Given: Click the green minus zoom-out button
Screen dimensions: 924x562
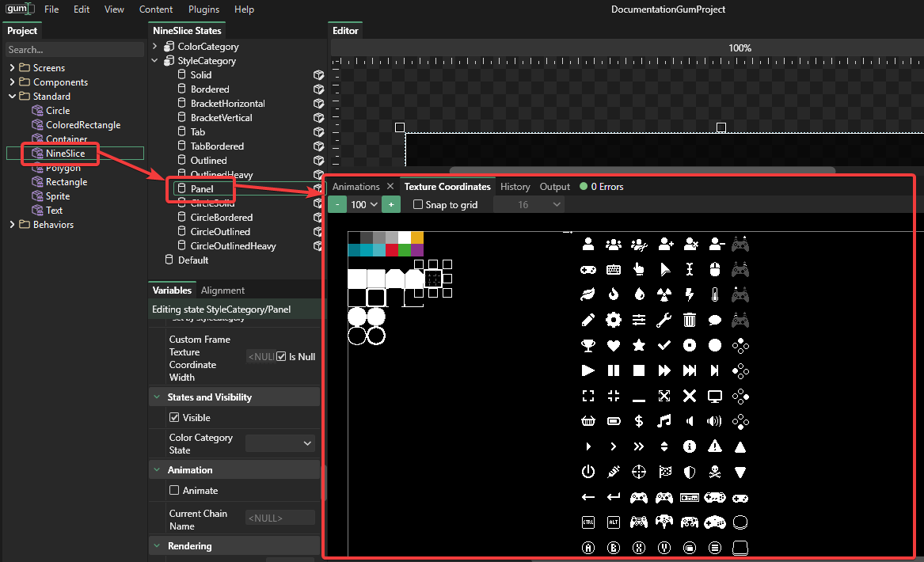Looking at the screenshot, I should (337, 204).
